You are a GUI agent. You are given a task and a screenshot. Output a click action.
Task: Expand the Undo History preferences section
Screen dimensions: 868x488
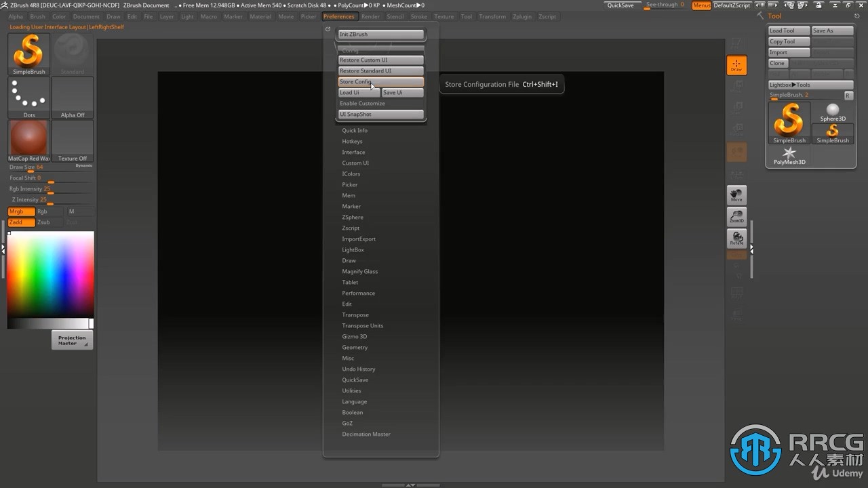(x=358, y=369)
